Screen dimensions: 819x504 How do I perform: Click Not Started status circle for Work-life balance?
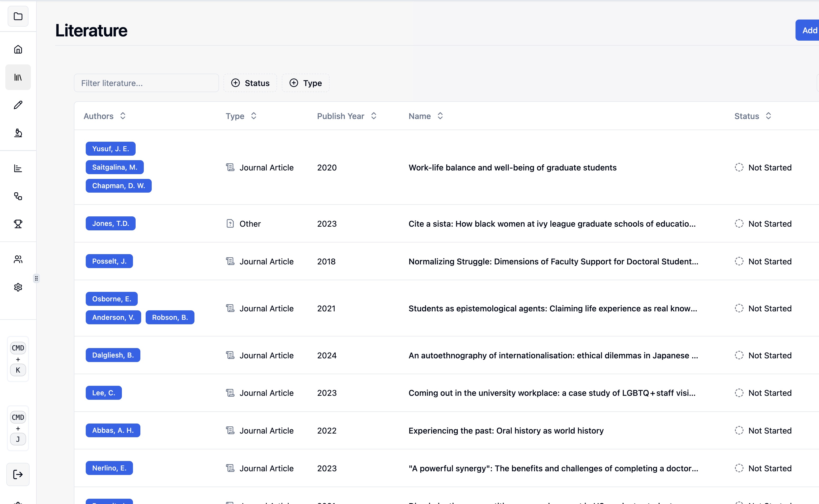click(739, 167)
